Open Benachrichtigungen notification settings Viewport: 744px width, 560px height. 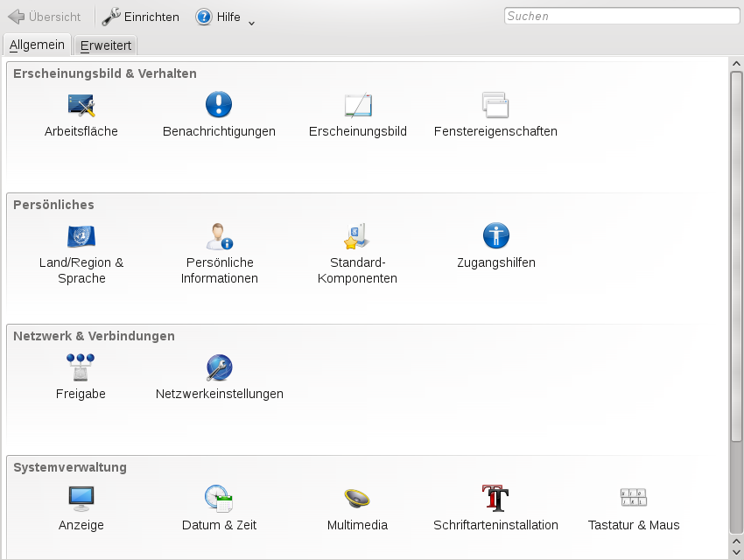tap(219, 106)
